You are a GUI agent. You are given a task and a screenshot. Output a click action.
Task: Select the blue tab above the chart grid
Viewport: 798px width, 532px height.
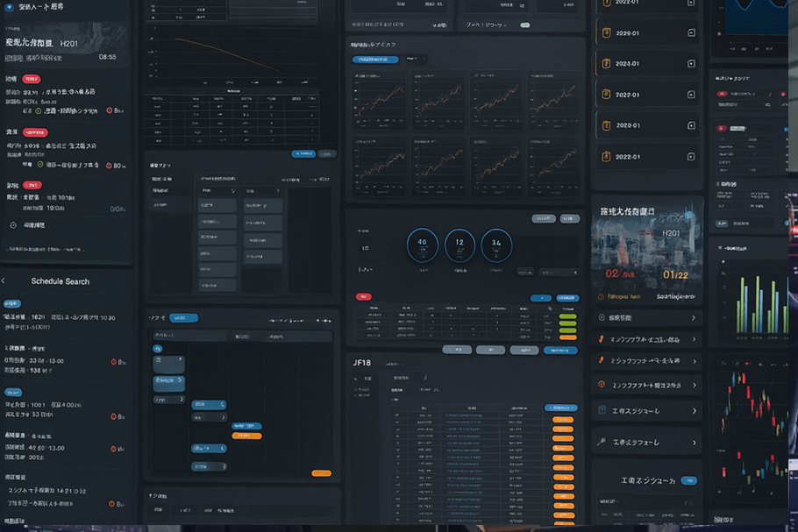375,60
